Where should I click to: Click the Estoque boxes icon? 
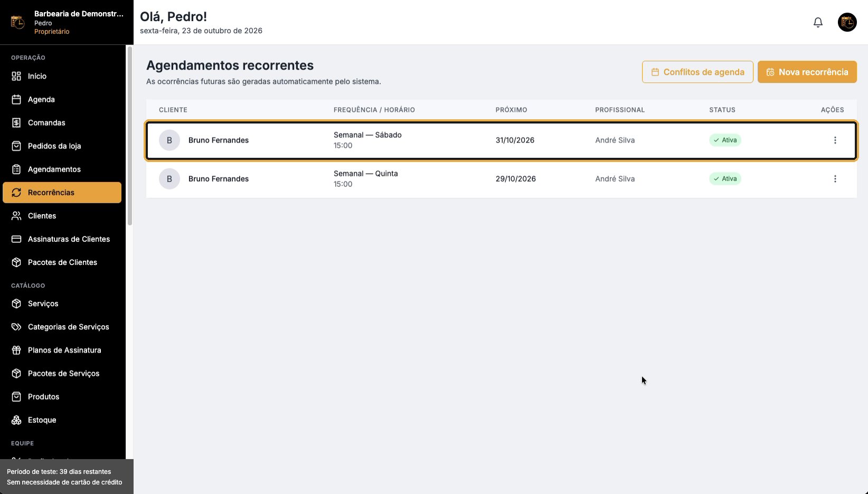(16, 420)
